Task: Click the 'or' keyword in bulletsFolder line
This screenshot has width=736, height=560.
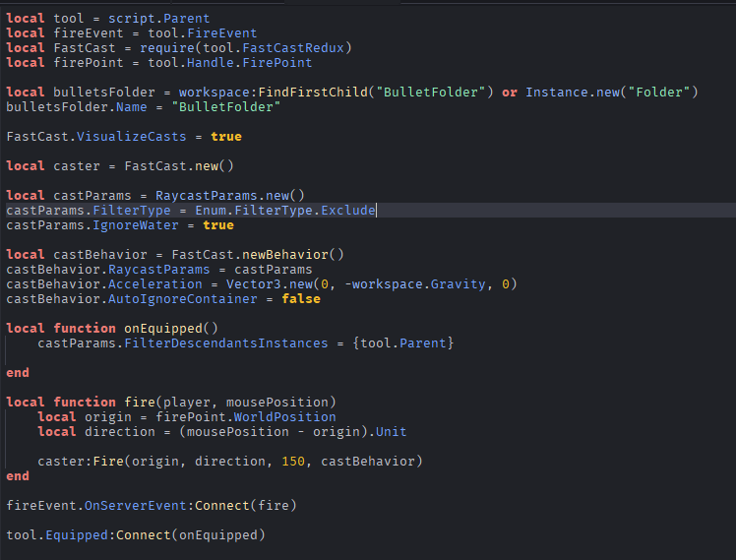Action: tap(510, 93)
